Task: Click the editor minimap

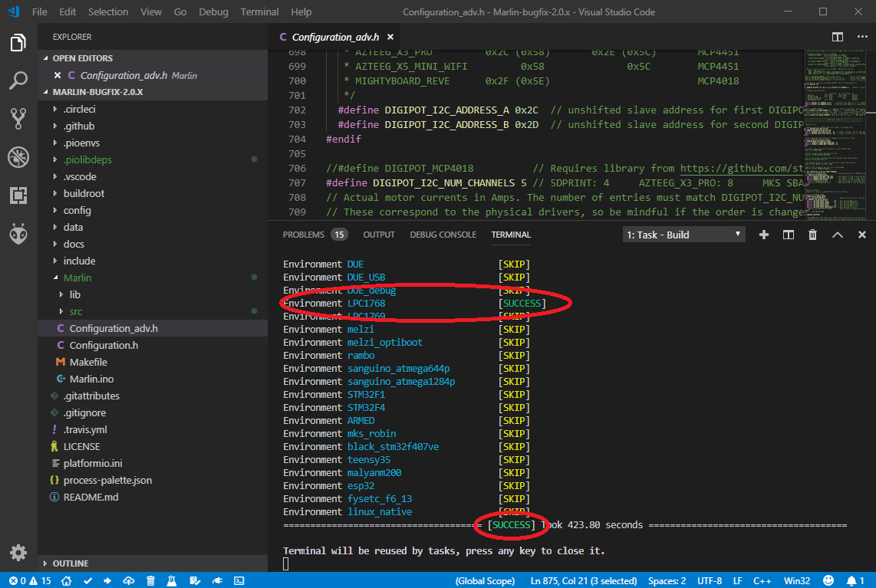Action: [x=835, y=135]
